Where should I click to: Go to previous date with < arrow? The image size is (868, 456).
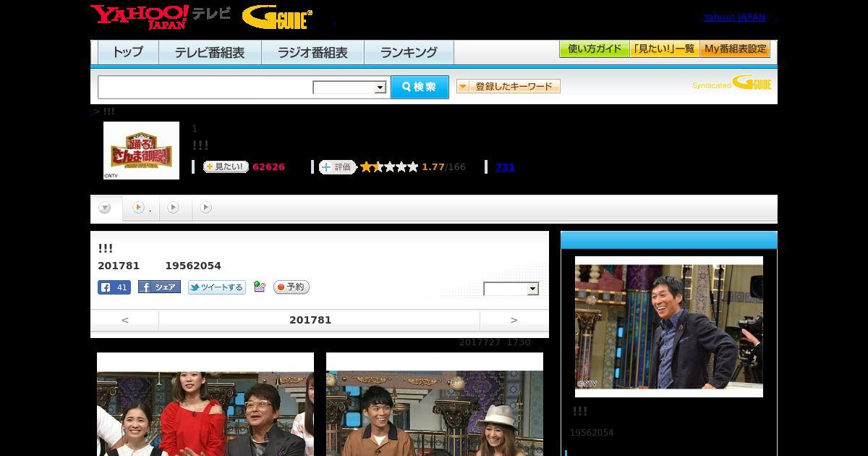tap(125, 320)
